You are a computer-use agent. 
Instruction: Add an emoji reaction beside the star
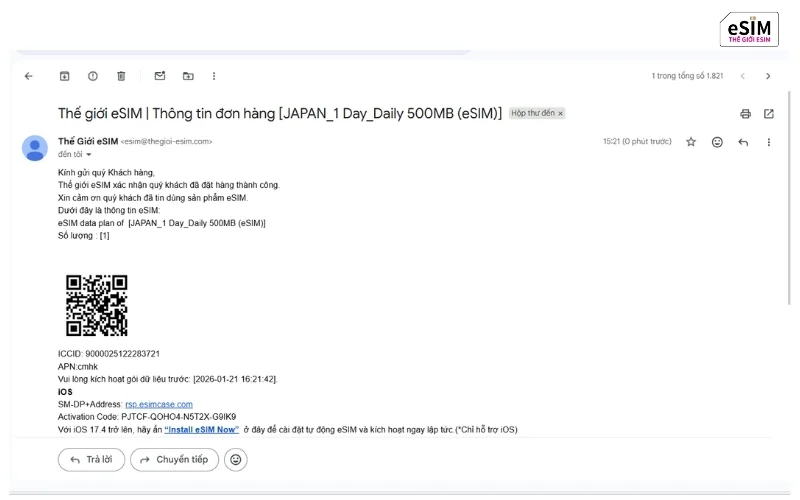(717, 142)
